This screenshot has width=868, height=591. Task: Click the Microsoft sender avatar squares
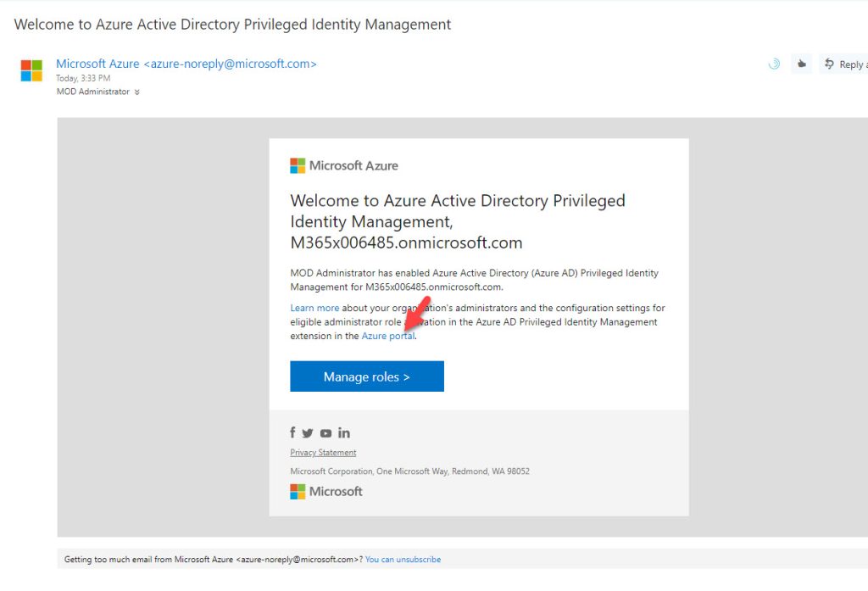(31, 71)
